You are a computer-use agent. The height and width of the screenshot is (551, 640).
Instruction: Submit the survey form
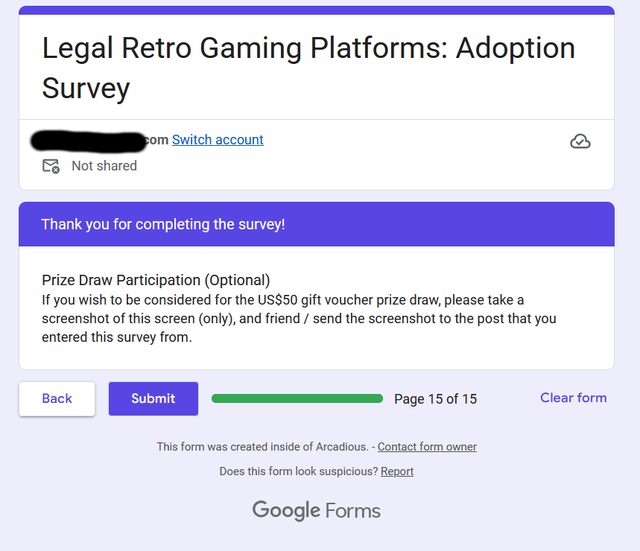click(153, 399)
